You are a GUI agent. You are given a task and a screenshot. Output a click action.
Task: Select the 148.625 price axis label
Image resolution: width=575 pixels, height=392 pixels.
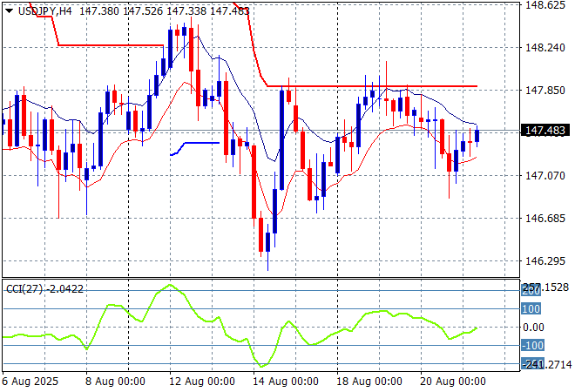coord(545,5)
